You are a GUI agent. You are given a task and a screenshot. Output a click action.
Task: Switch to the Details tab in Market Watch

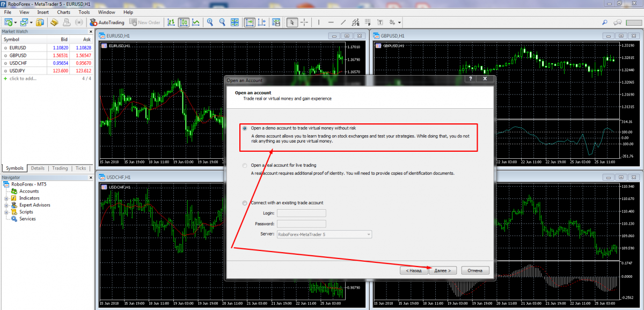(x=38, y=168)
